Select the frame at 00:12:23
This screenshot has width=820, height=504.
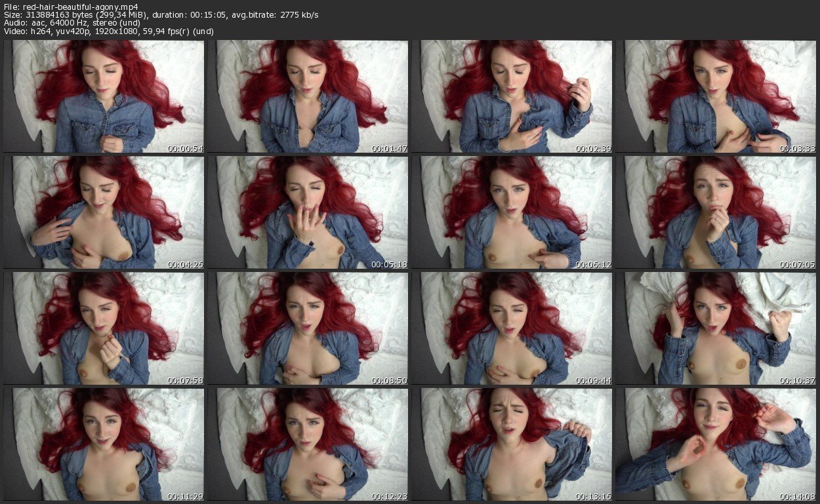point(308,444)
